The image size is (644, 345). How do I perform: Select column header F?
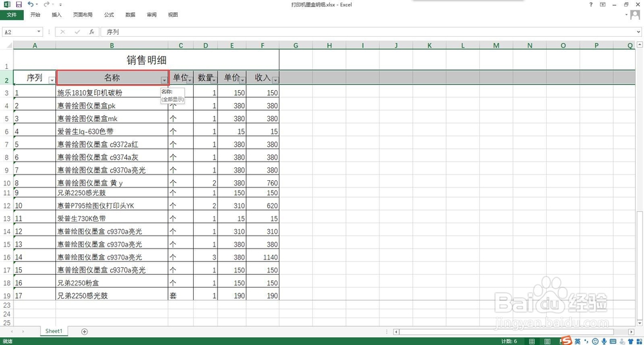[263, 46]
